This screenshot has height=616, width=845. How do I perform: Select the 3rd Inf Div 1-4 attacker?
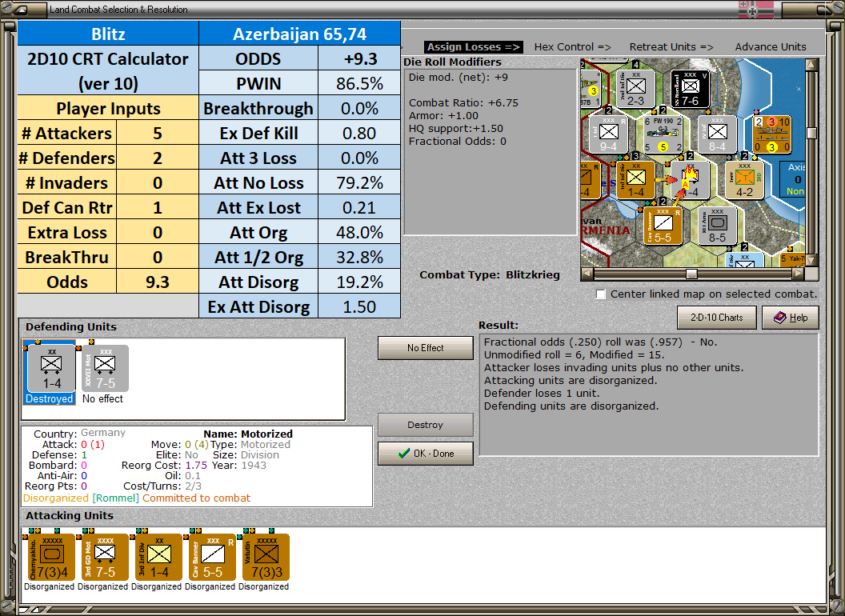point(158,558)
